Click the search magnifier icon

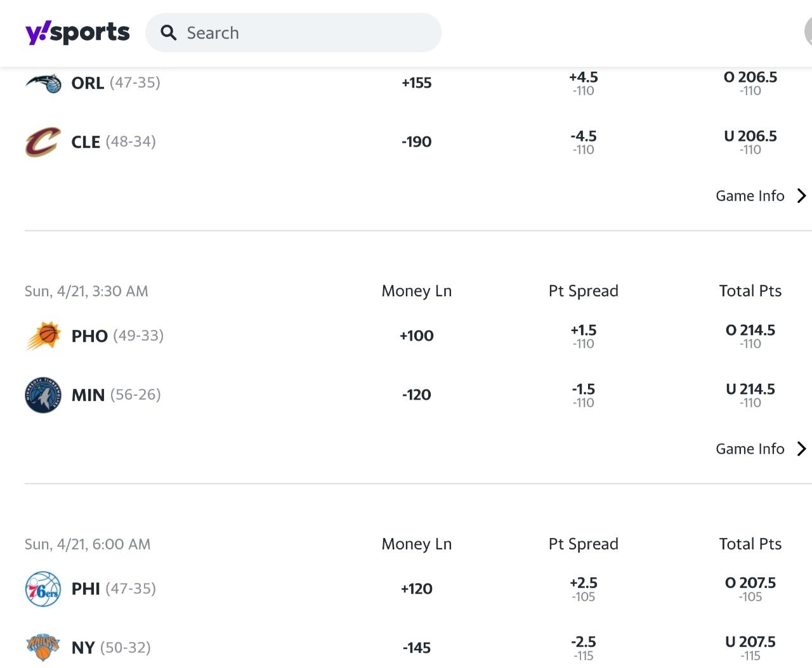168,32
